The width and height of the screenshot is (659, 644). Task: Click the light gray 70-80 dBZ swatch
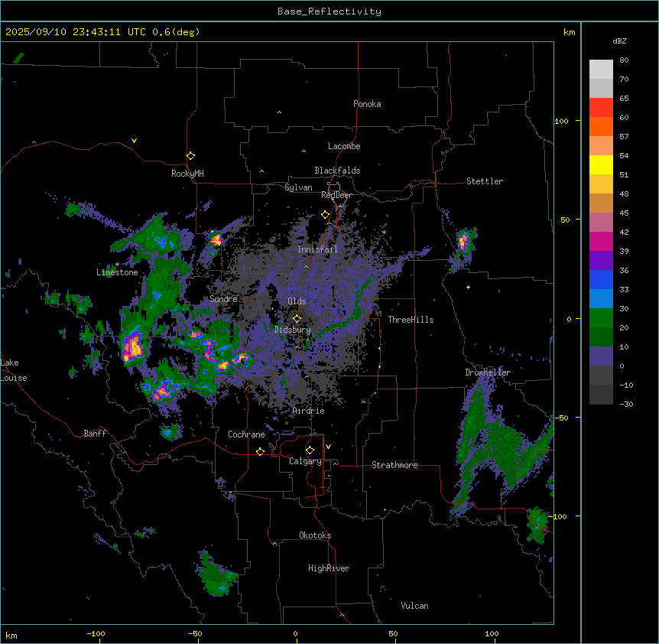tap(601, 70)
